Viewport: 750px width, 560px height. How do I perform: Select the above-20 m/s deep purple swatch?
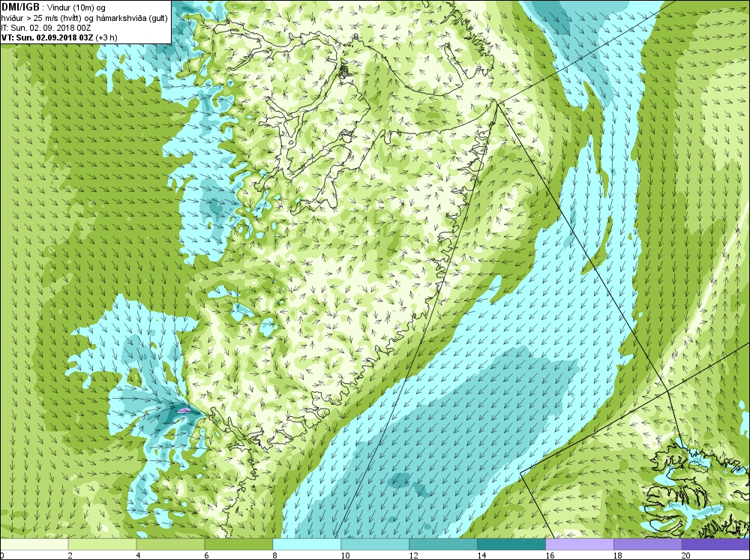pos(716,544)
